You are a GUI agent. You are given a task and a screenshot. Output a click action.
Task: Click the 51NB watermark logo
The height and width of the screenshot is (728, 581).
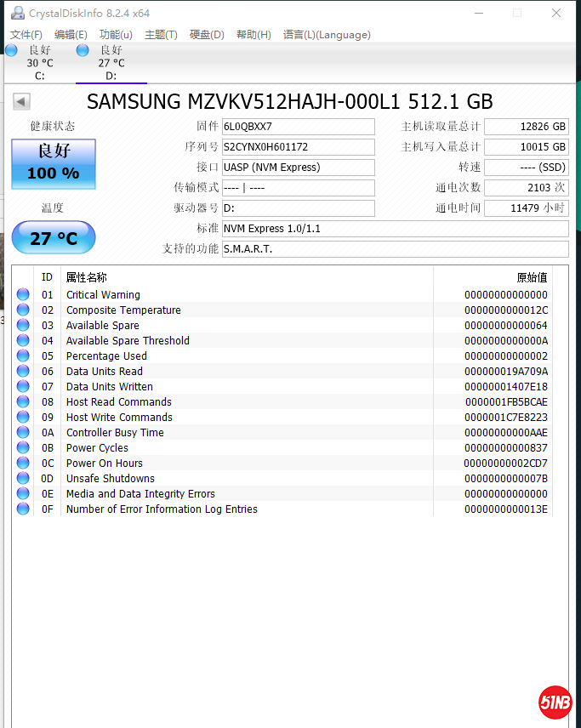555,702
